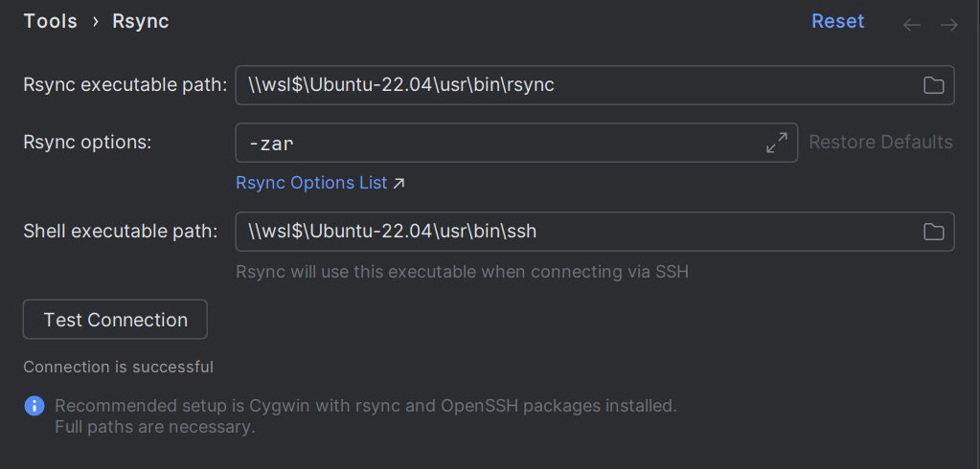Click the breadcrumb chevron after Tools
This screenshot has width=980, height=469.
click(x=96, y=22)
